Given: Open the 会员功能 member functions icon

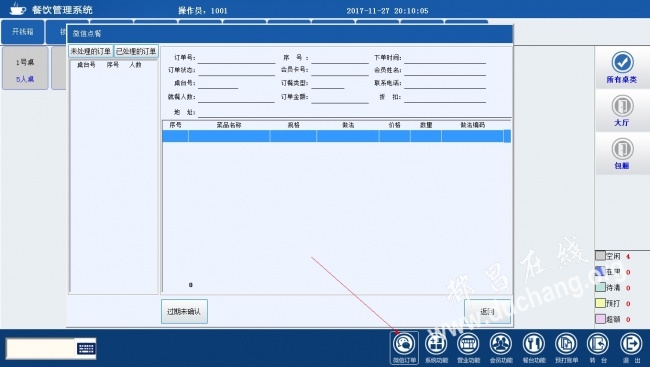Looking at the screenshot, I should point(501,348).
